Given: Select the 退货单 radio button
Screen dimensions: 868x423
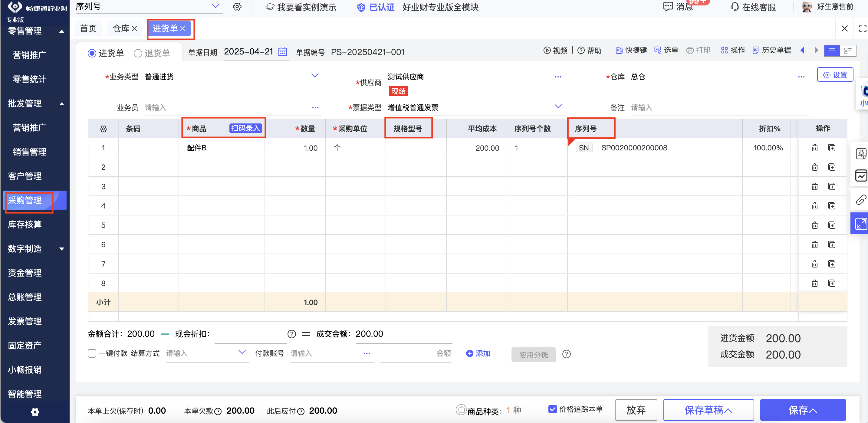Looking at the screenshot, I should 138,53.
